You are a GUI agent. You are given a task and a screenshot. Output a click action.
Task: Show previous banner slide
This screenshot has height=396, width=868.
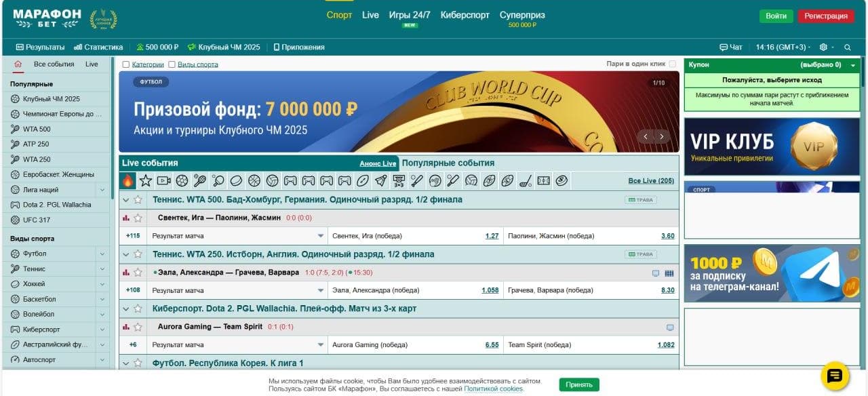pyautogui.click(x=646, y=136)
